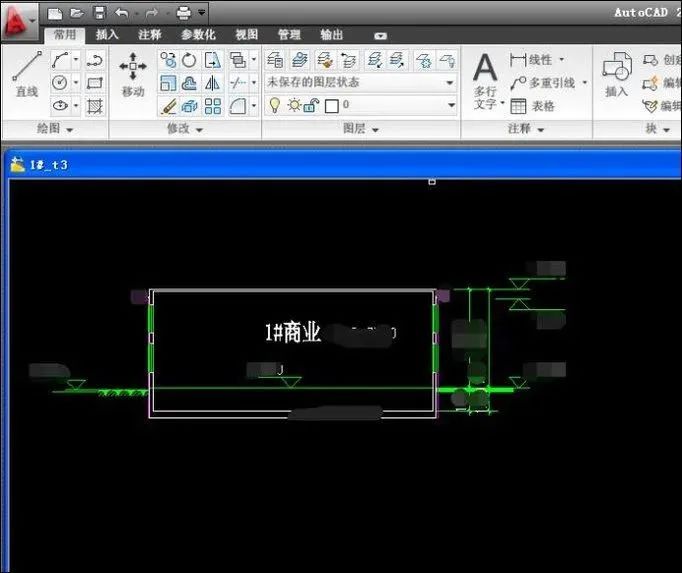Toggle layer freeze sun icon
This screenshot has width=682, height=573.
point(294,105)
